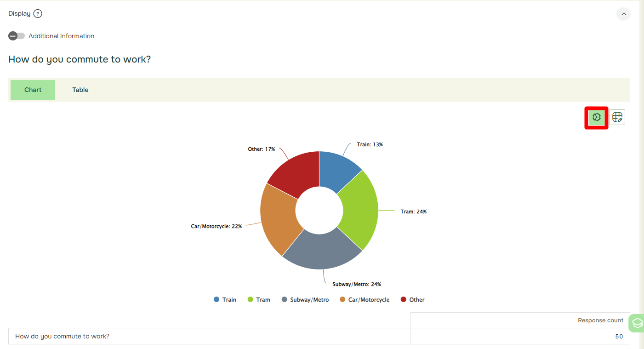Click the Display section title
Image resolution: width=644 pixels, height=349 pixels.
click(19, 13)
